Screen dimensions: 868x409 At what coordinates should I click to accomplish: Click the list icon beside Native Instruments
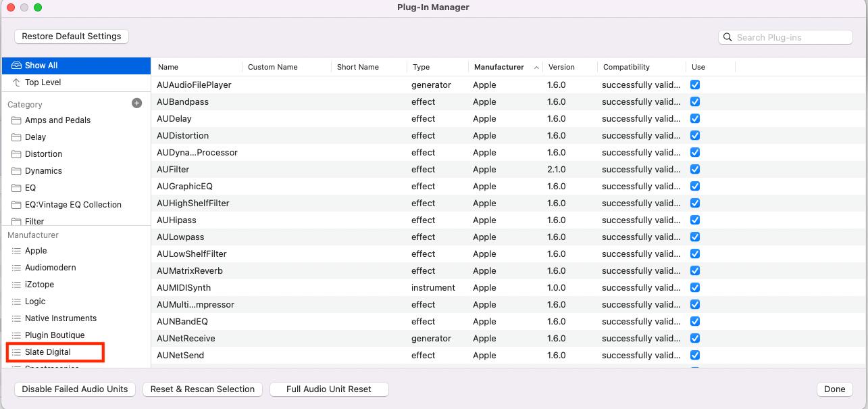click(x=16, y=318)
